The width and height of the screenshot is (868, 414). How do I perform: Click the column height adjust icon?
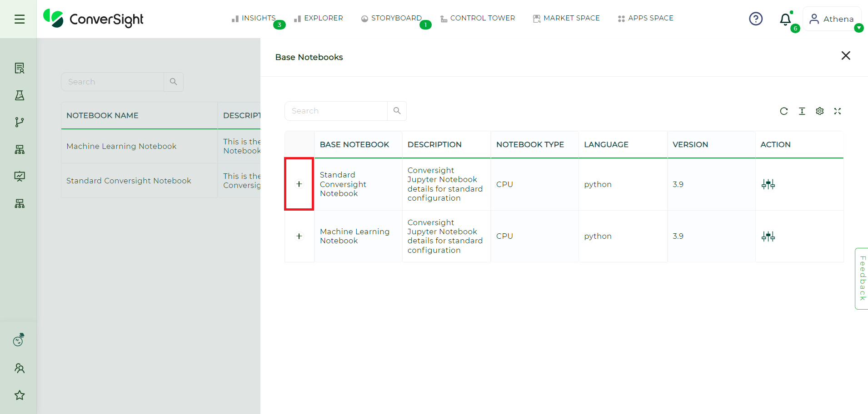pyautogui.click(x=802, y=111)
